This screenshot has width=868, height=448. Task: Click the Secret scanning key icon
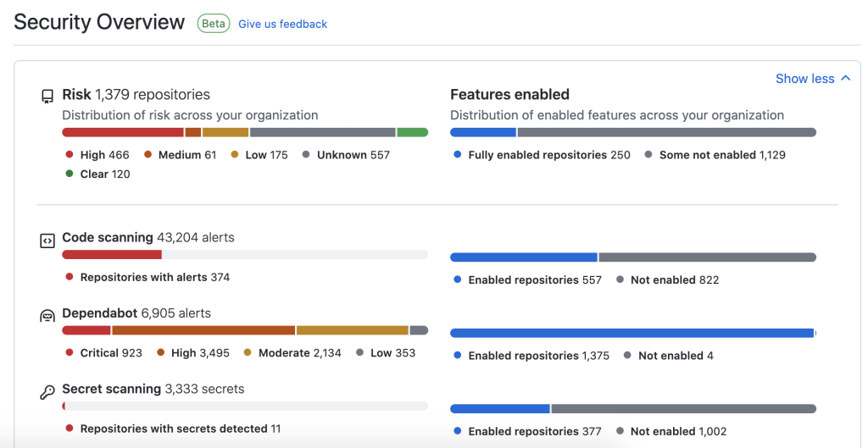click(47, 392)
